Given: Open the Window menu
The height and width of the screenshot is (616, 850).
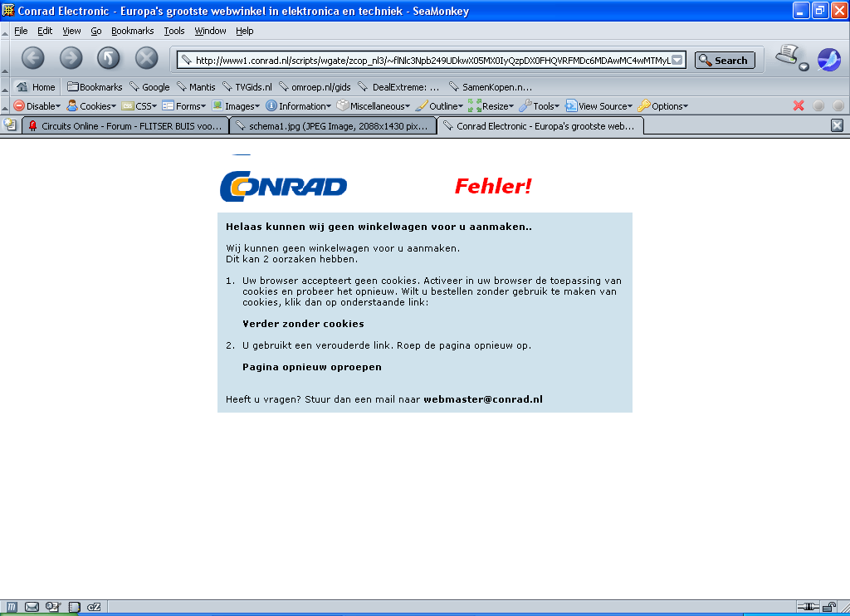Looking at the screenshot, I should (x=210, y=31).
